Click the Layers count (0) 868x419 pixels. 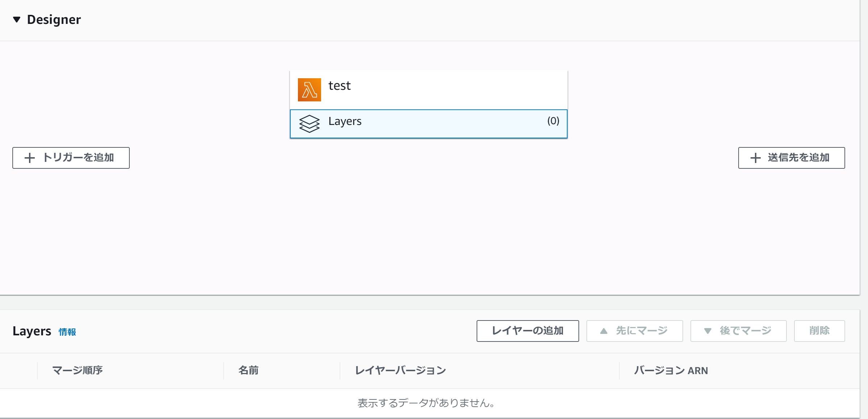[x=553, y=121]
